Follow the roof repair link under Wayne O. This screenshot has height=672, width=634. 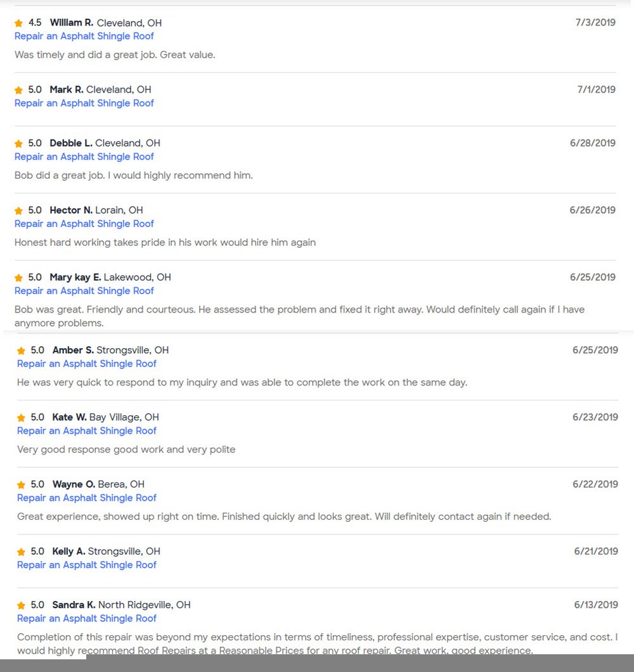pos(87,498)
